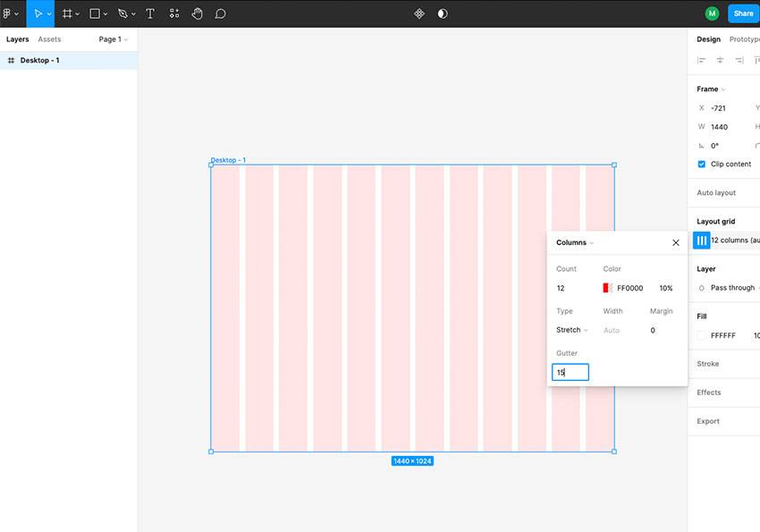
Task: Open the Frame tool dropdown arrow
Action: (77, 14)
